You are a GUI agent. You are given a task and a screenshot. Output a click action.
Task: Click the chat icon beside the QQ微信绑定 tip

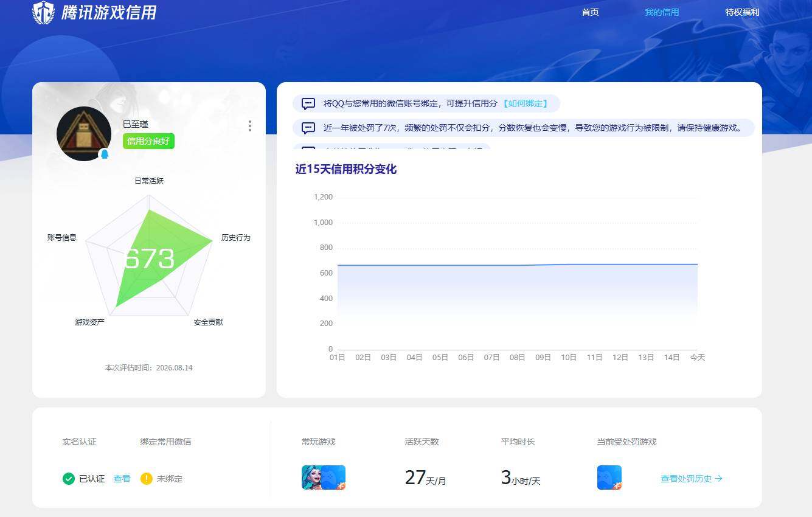(308, 104)
